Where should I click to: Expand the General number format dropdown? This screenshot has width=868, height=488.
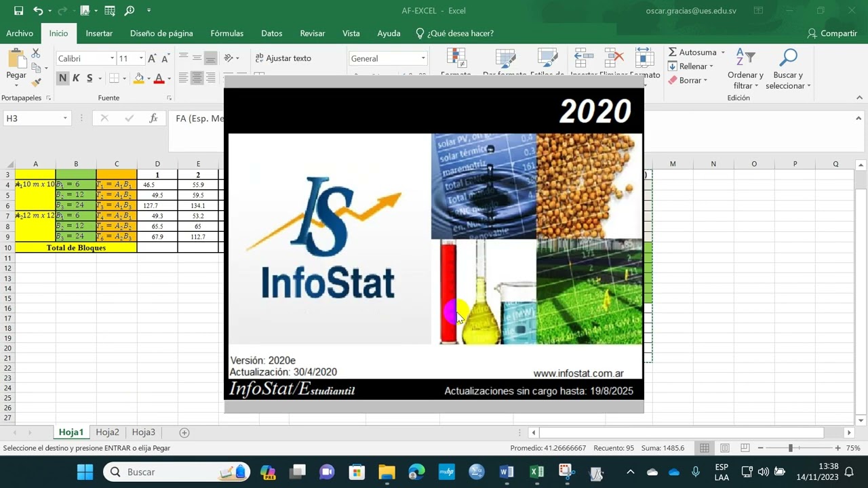pos(423,58)
